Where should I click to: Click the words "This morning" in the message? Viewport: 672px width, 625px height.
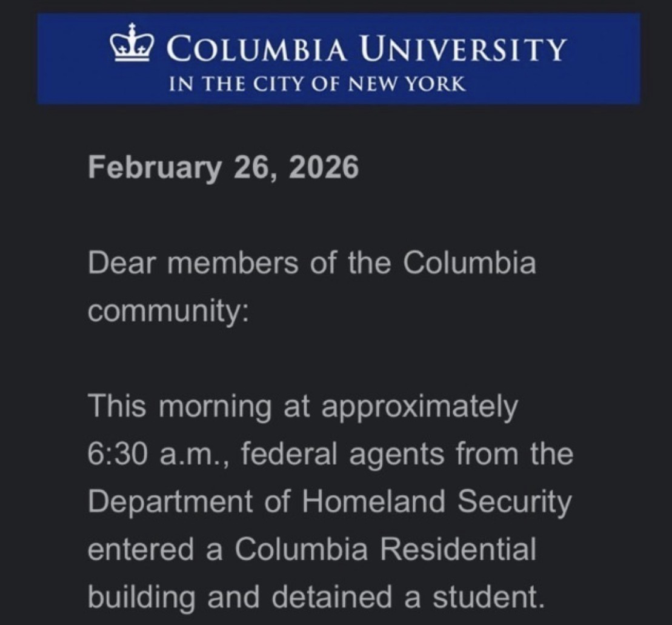coord(179,407)
